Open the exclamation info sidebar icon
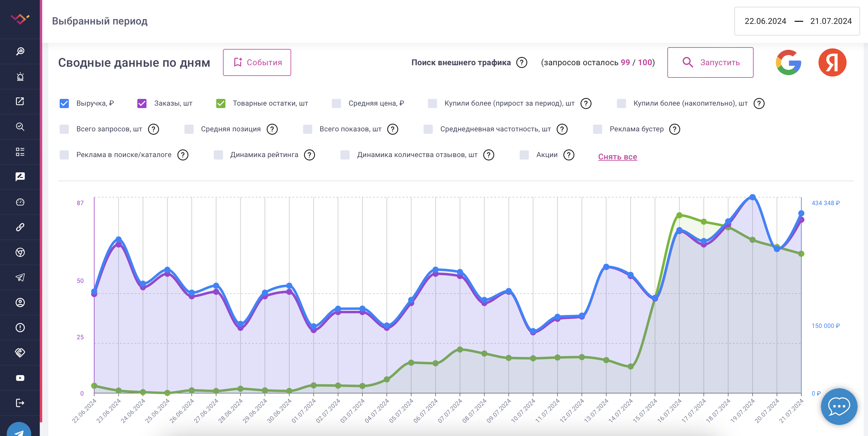This screenshot has height=436, width=868. click(20, 327)
